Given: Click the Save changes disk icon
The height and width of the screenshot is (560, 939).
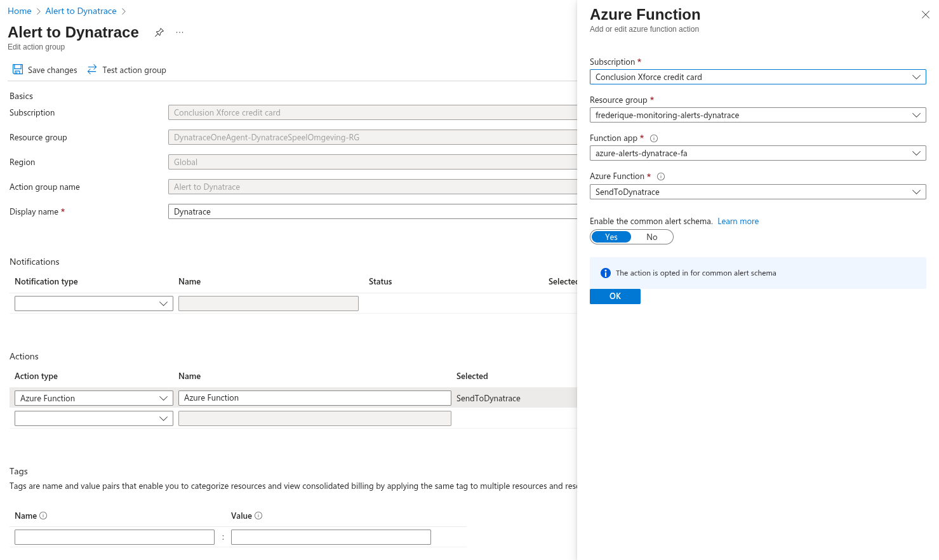Looking at the screenshot, I should click(x=18, y=70).
